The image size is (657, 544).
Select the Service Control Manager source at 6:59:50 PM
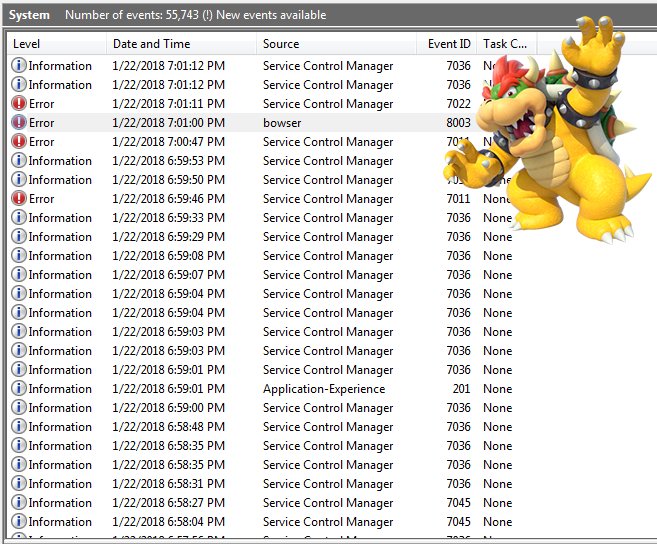point(328,180)
